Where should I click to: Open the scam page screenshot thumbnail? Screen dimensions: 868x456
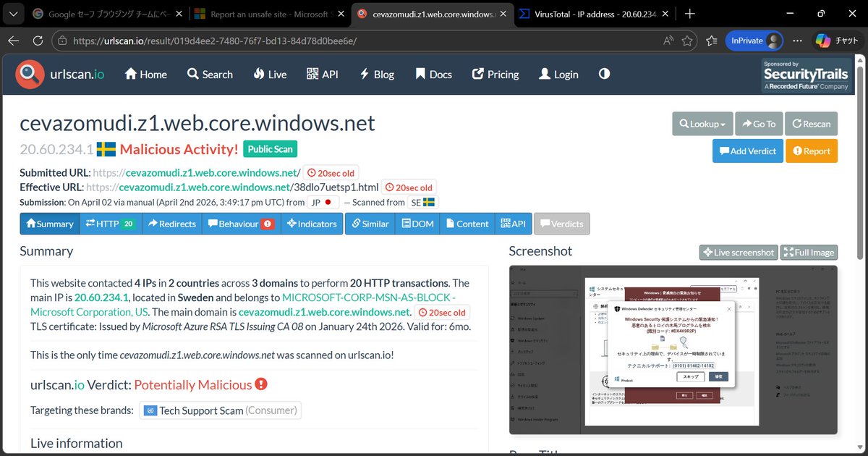pyautogui.click(x=673, y=350)
